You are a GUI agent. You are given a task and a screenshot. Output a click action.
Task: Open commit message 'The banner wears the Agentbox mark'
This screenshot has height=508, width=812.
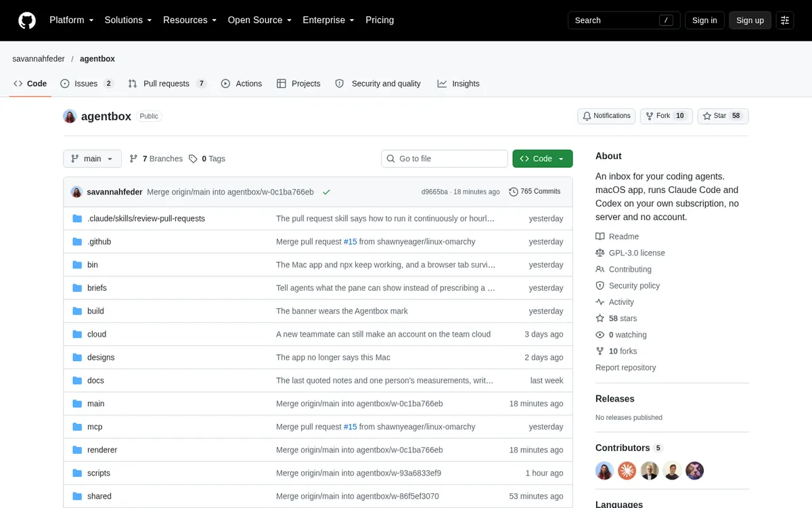coord(342,311)
